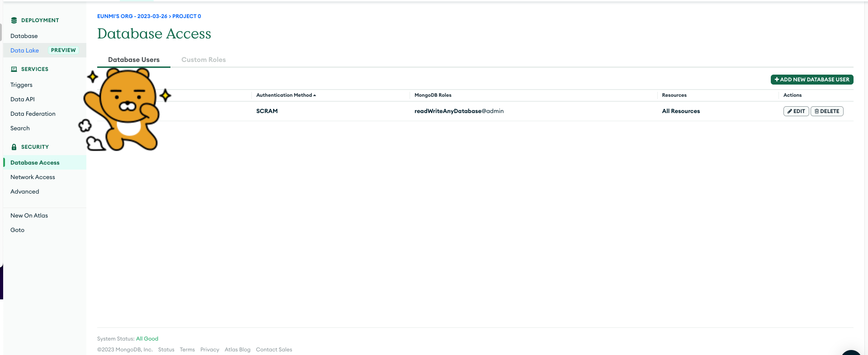Click Goto in the sidebar
This screenshot has width=868, height=355.
[17, 230]
